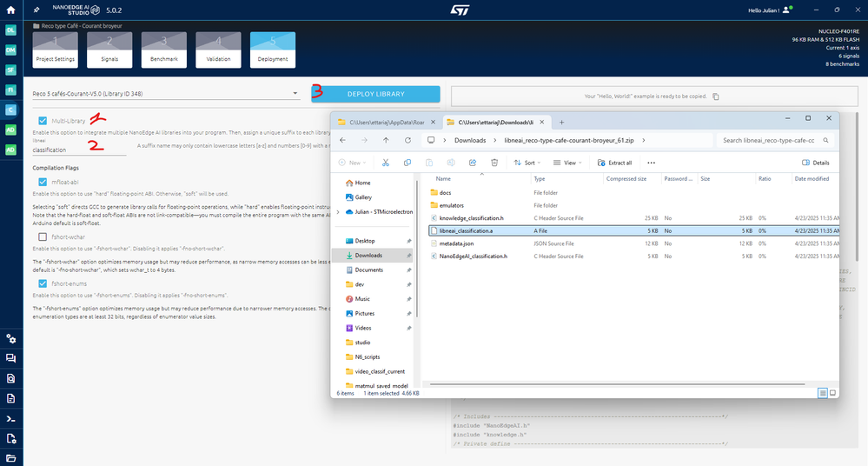Open the DM sidebar project icon
The image size is (868, 466).
click(x=10, y=50)
